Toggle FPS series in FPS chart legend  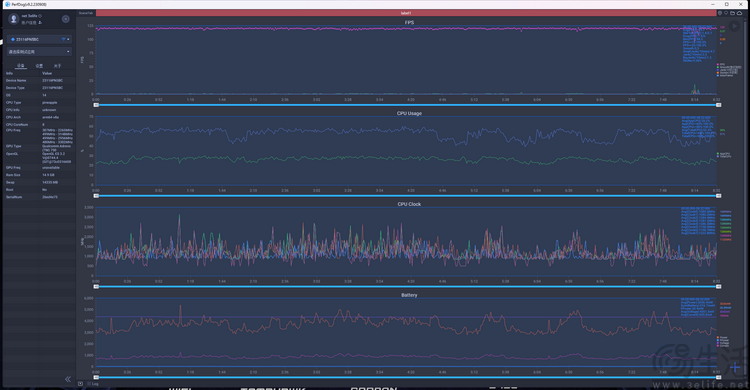tap(721, 64)
